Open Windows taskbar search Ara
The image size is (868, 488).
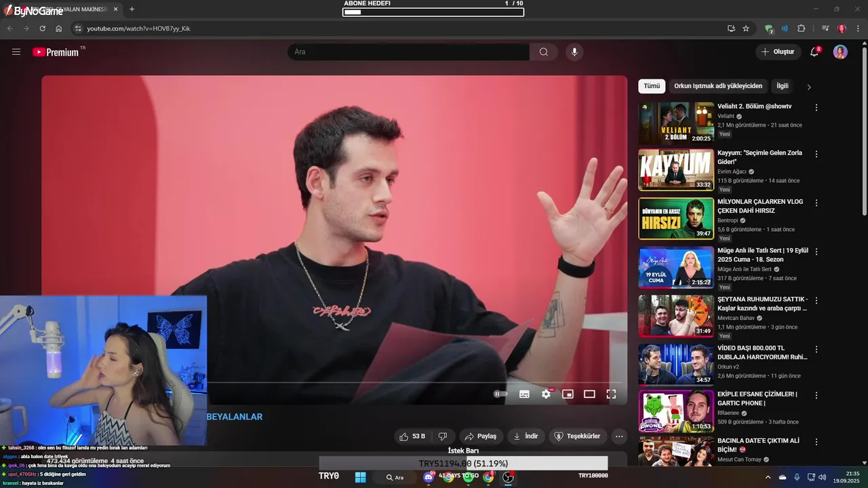tap(395, 477)
